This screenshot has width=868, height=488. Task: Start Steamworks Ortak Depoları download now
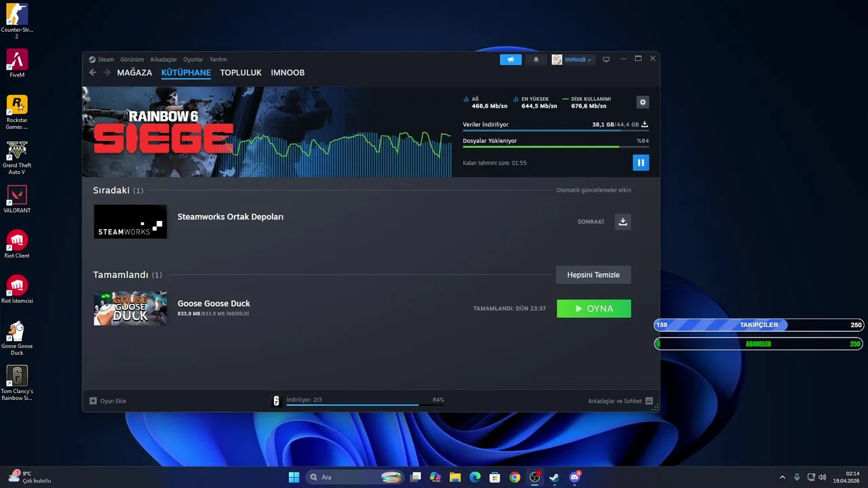[x=623, y=222]
